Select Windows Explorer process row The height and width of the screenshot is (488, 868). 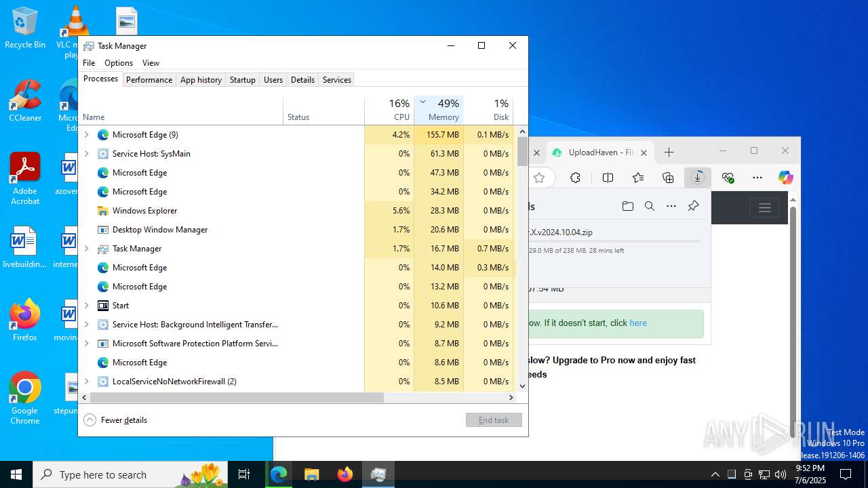click(x=298, y=211)
